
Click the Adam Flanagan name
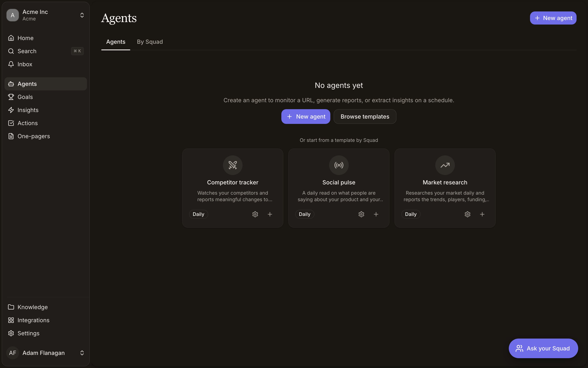coord(43,353)
